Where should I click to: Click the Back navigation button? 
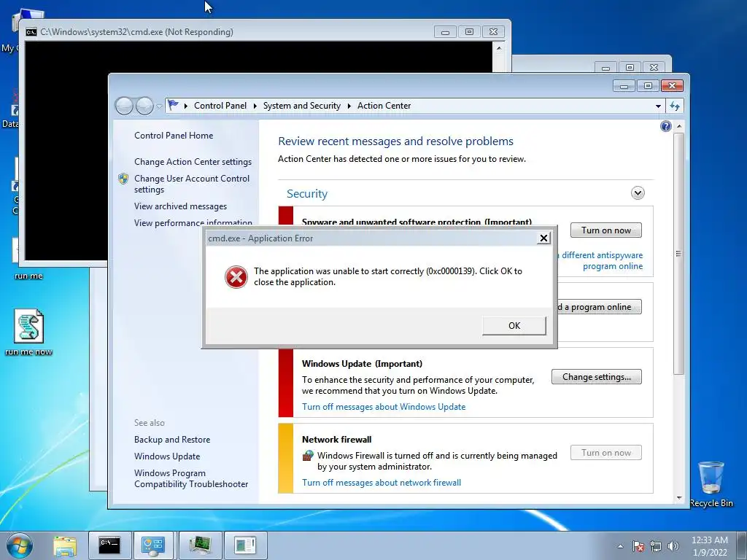click(x=124, y=106)
